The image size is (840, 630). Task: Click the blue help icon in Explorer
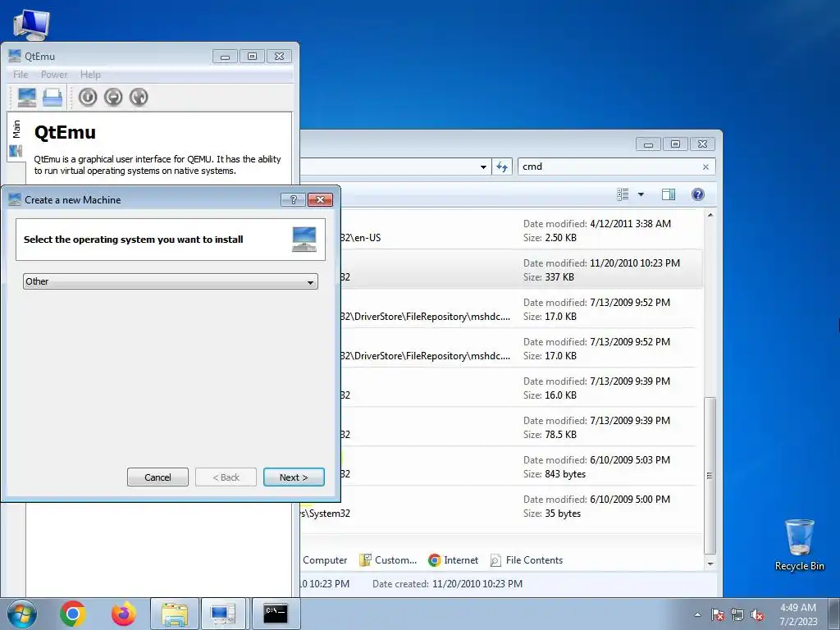coord(697,194)
